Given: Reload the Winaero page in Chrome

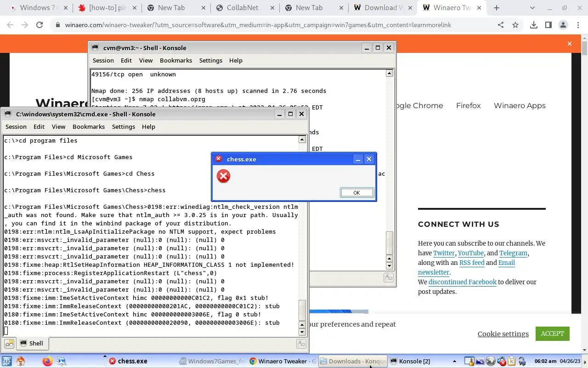Looking at the screenshot, I should 40,25.
